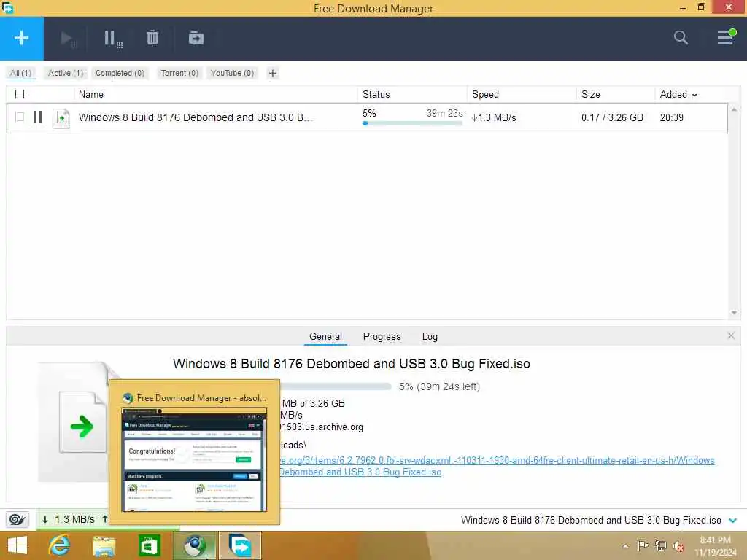Switch to the YouTube (0) filter
Viewport: 747px width, 560px height.
coord(232,73)
